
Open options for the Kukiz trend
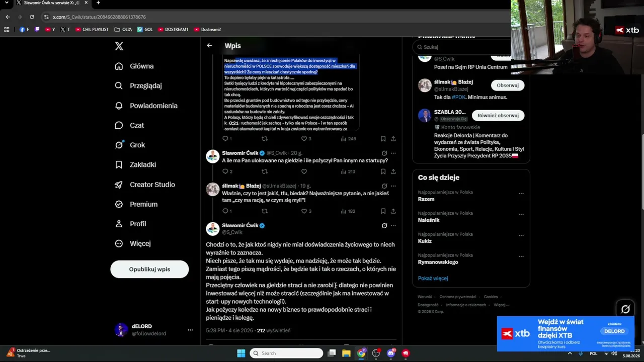pos(521,235)
